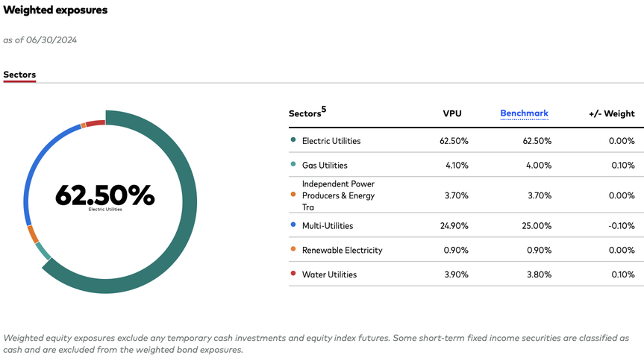Click the Water Utilities row label
The image size is (644, 358).
pos(329,274)
